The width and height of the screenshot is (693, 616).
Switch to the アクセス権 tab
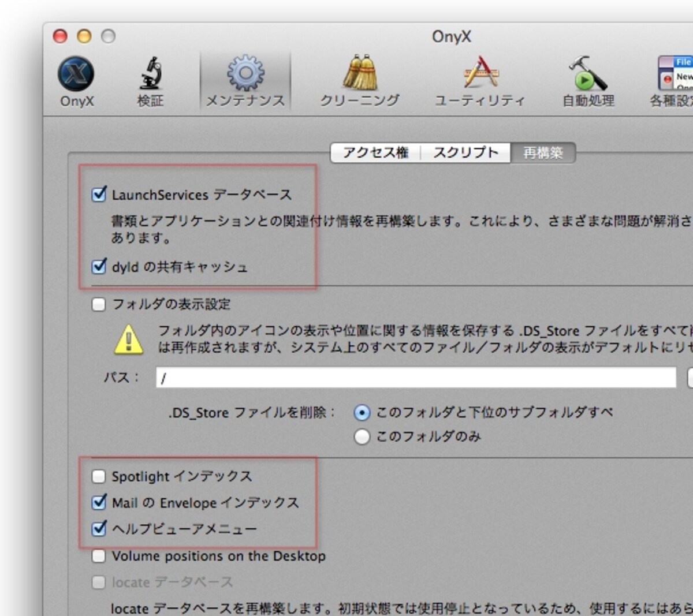(x=375, y=153)
